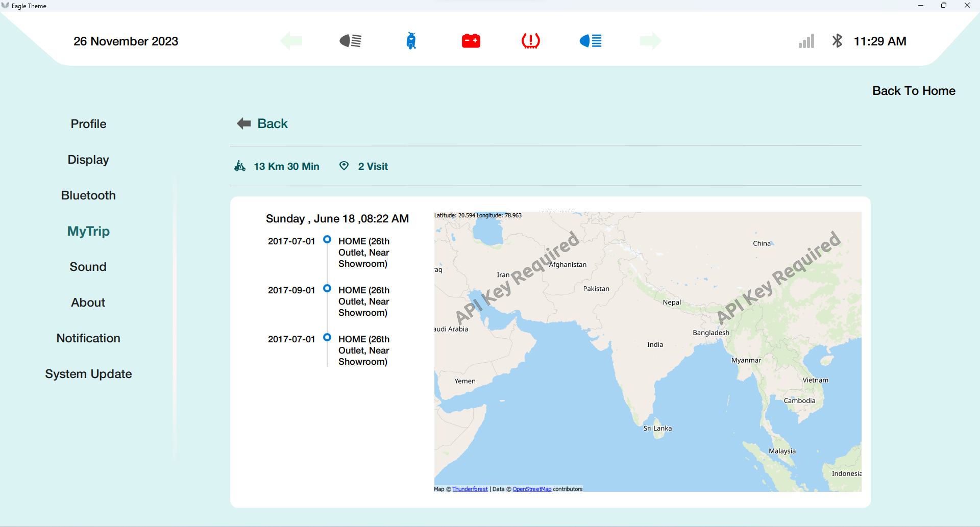This screenshot has width=980, height=527.
Task: Click the red battery warning icon
Action: (471, 41)
